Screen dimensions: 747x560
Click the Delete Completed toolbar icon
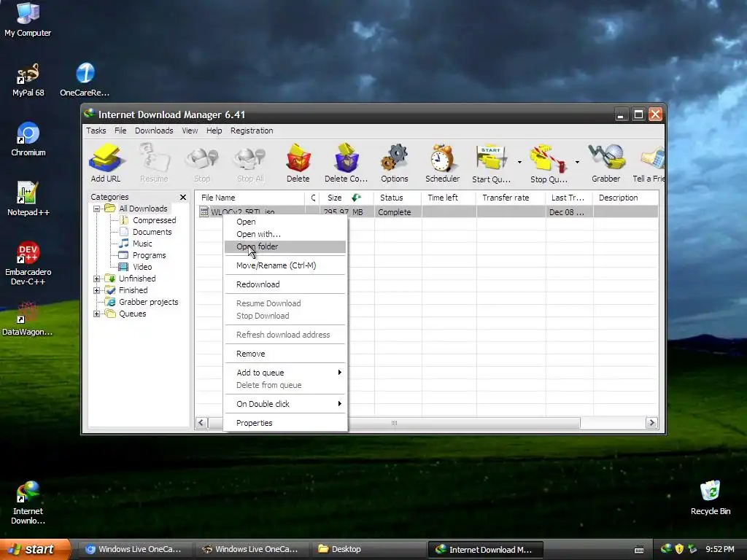click(346, 163)
